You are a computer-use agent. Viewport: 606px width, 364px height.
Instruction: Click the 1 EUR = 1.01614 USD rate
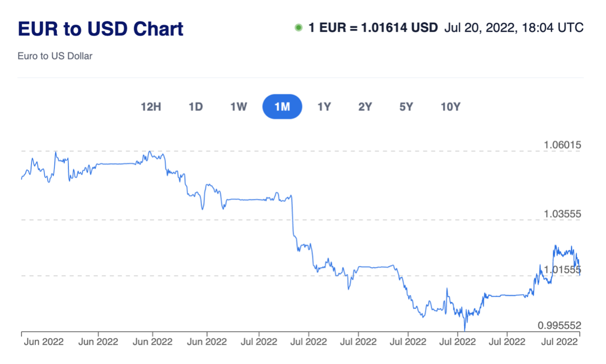[x=373, y=28]
